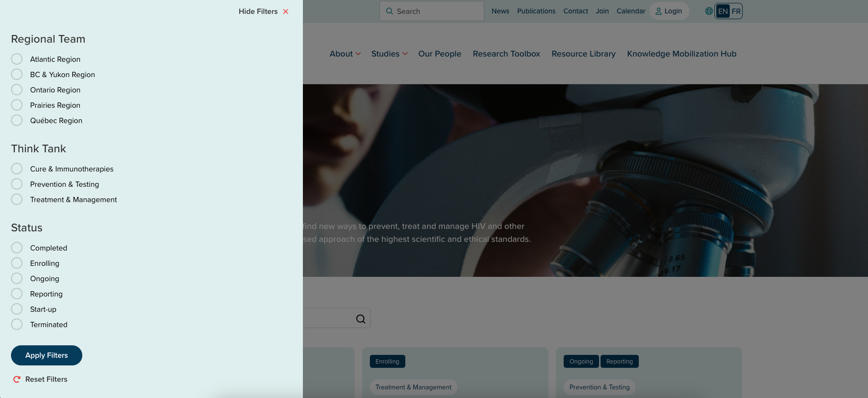Go to Knowledge Mobilization Hub
The height and width of the screenshot is (398, 868).
681,54
